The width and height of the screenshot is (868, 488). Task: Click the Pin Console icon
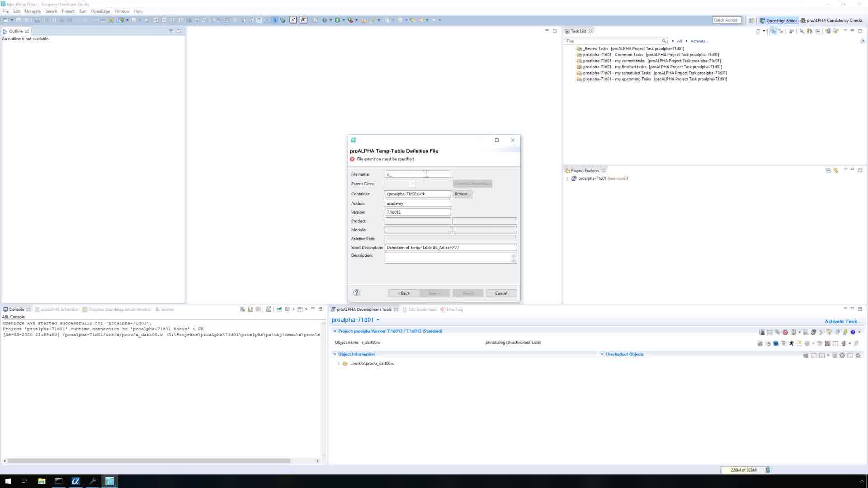(x=279, y=310)
